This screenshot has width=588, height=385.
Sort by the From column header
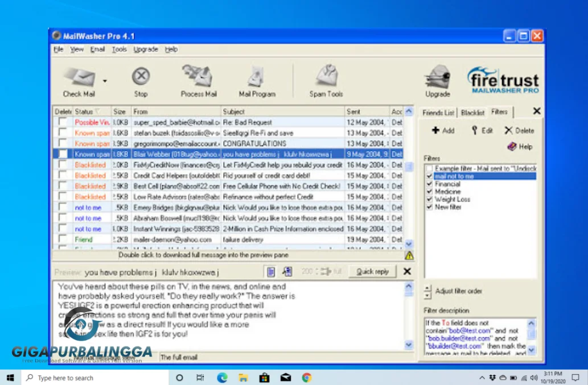coord(175,111)
